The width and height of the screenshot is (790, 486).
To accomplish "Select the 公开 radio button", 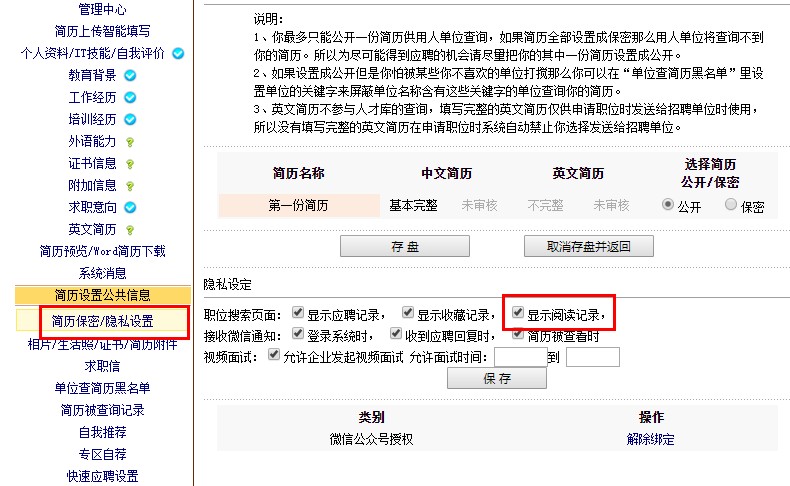I will coord(668,204).
